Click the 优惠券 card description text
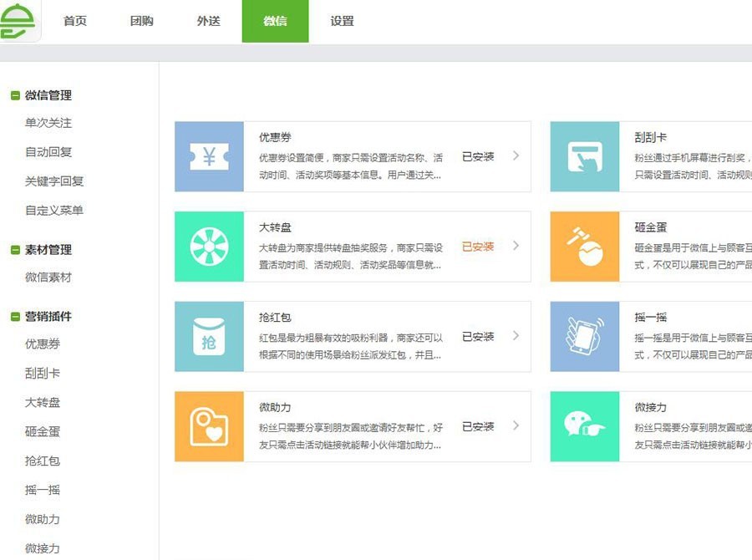Image resolution: width=752 pixels, height=560 pixels. click(351, 166)
